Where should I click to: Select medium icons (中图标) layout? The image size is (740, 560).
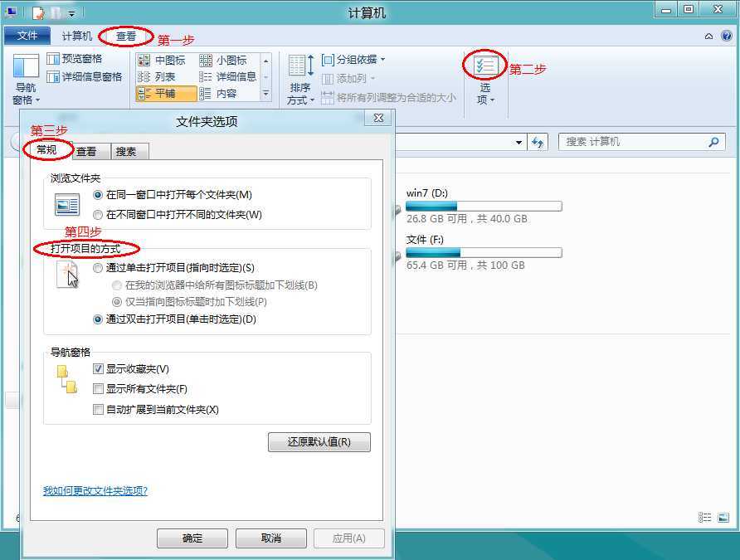[x=162, y=61]
